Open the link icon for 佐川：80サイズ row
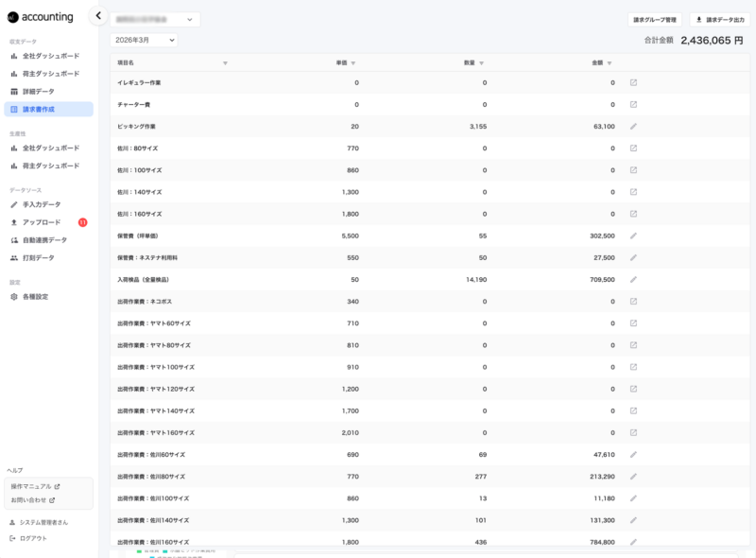This screenshot has width=756, height=558. [633, 148]
